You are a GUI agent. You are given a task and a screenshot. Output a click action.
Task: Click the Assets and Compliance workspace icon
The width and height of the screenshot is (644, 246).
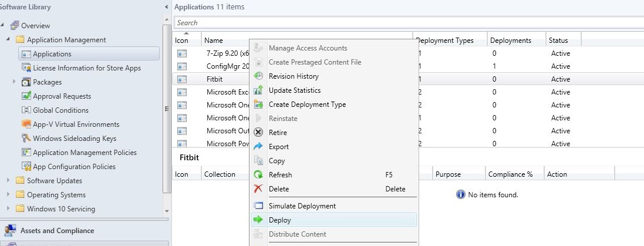pos(10,231)
